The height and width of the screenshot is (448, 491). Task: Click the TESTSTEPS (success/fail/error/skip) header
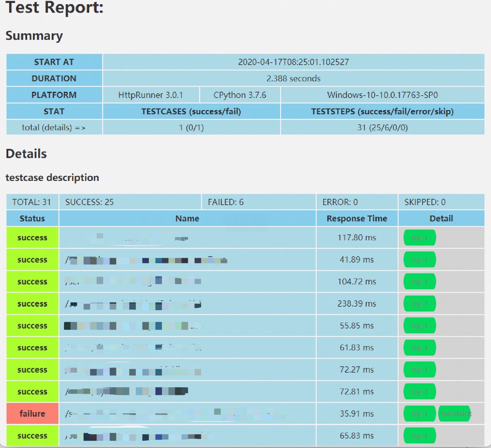(383, 111)
